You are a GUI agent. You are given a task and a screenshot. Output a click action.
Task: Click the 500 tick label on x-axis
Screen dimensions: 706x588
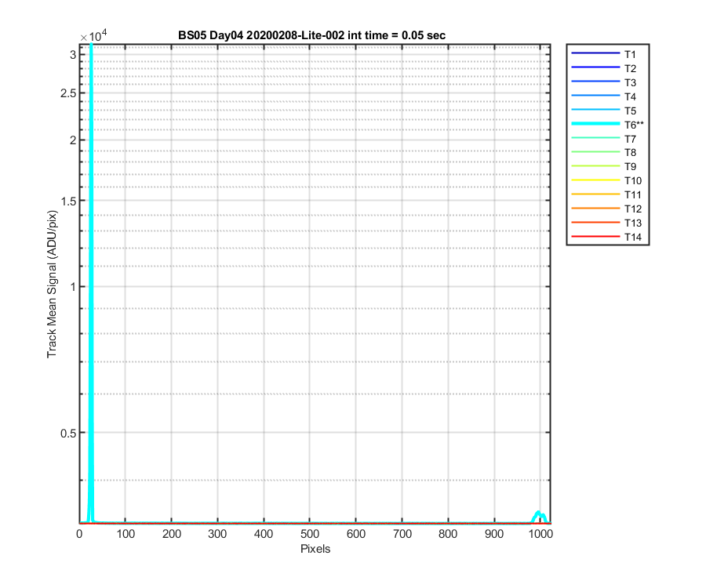[310, 534]
